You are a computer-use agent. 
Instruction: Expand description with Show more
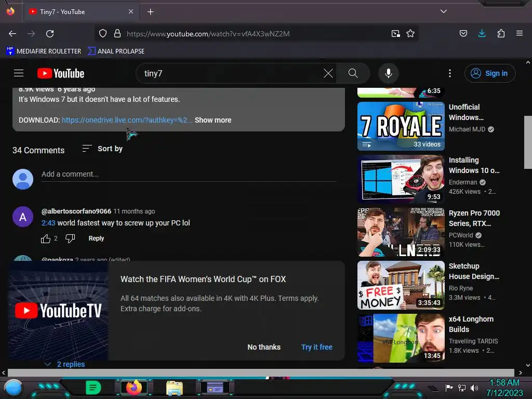213,120
